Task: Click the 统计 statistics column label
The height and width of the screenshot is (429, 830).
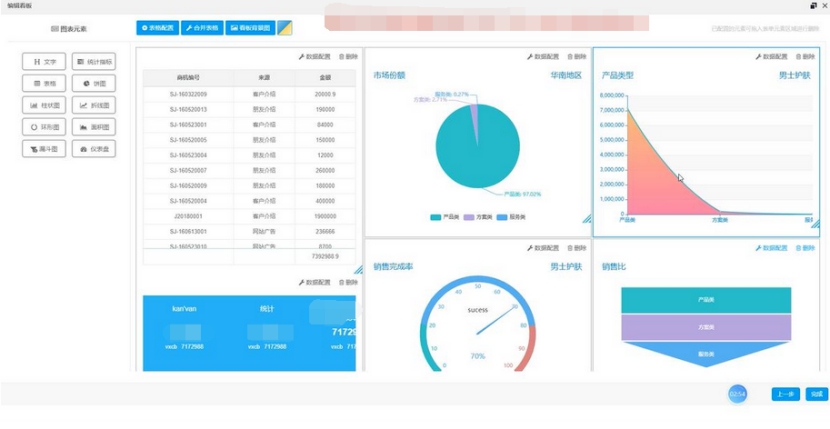Action: coord(267,309)
